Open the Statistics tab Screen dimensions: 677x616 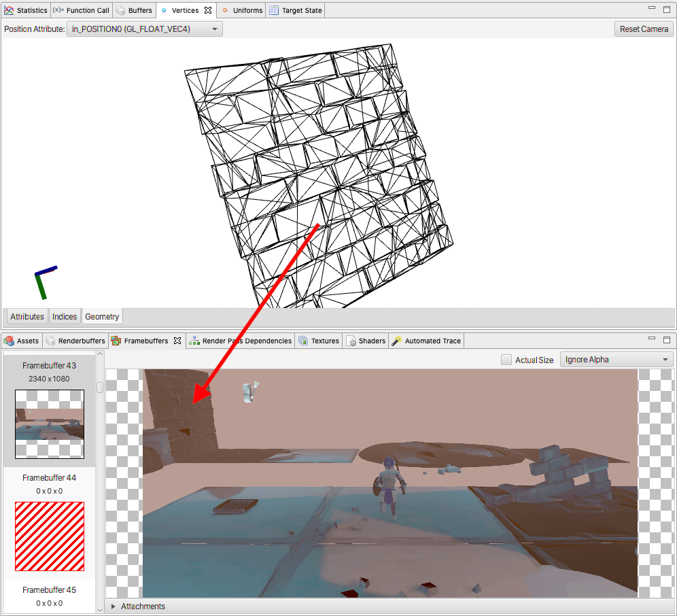coord(26,10)
